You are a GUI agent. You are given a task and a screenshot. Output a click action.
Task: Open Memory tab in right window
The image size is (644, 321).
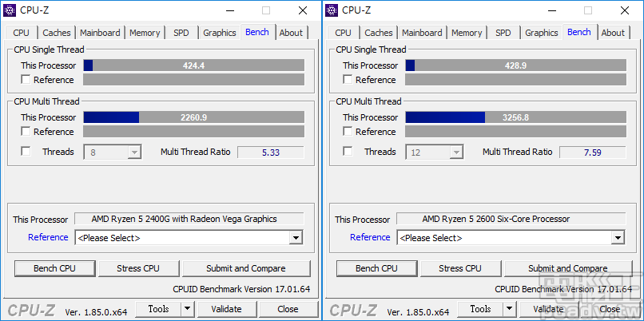467,33
